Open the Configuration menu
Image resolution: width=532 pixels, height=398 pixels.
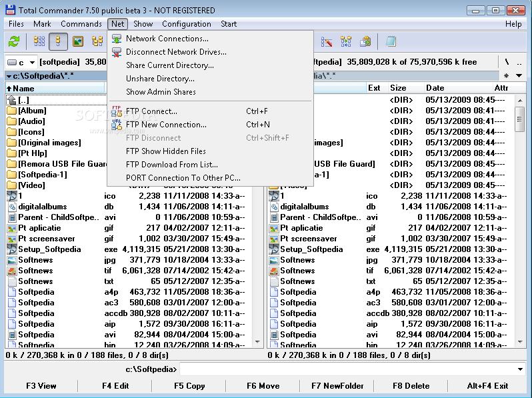point(186,24)
